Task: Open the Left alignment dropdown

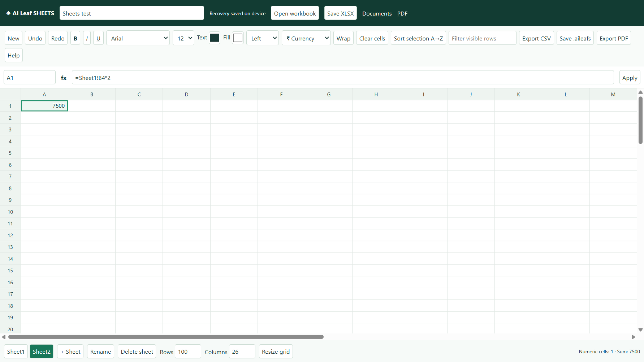Action: click(x=263, y=38)
